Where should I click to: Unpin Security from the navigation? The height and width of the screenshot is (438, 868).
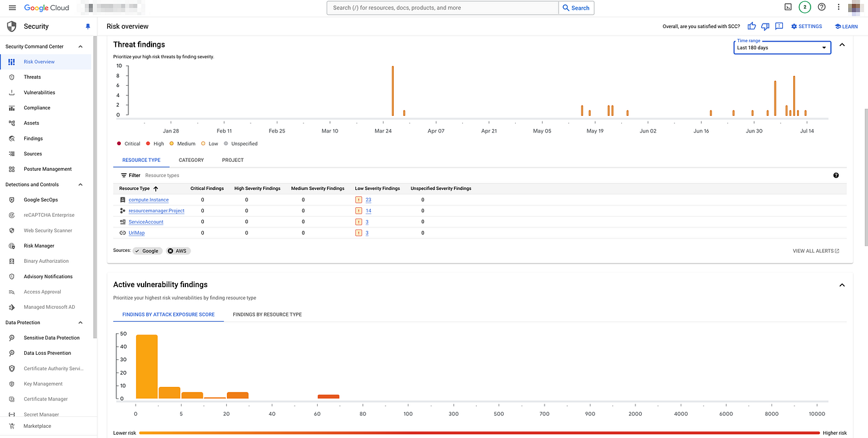tap(88, 26)
